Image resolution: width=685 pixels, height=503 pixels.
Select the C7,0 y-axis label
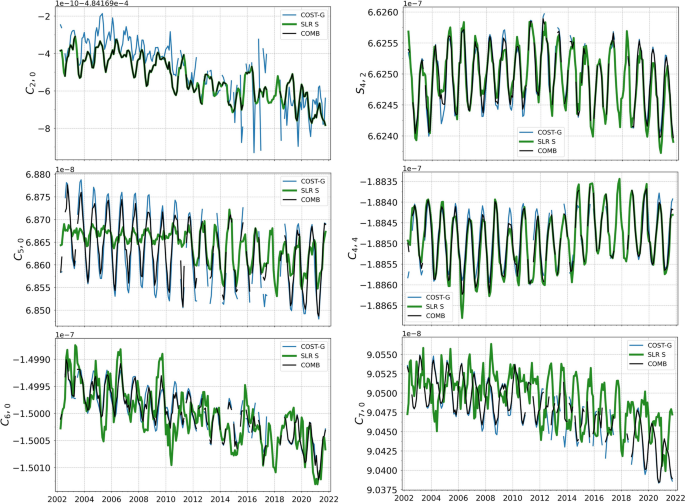[x=360, y=413]
